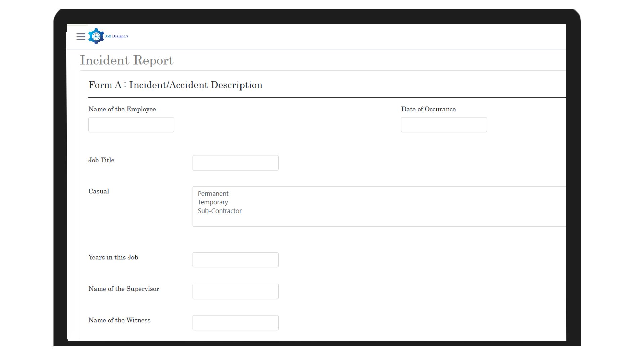644x362 pixels.
Task: Click the Years in this Job input
Action: 235,260
